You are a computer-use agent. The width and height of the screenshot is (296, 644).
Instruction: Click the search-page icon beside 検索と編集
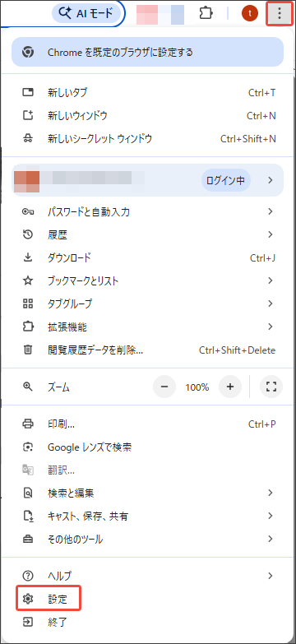click(x=27, y=493)
